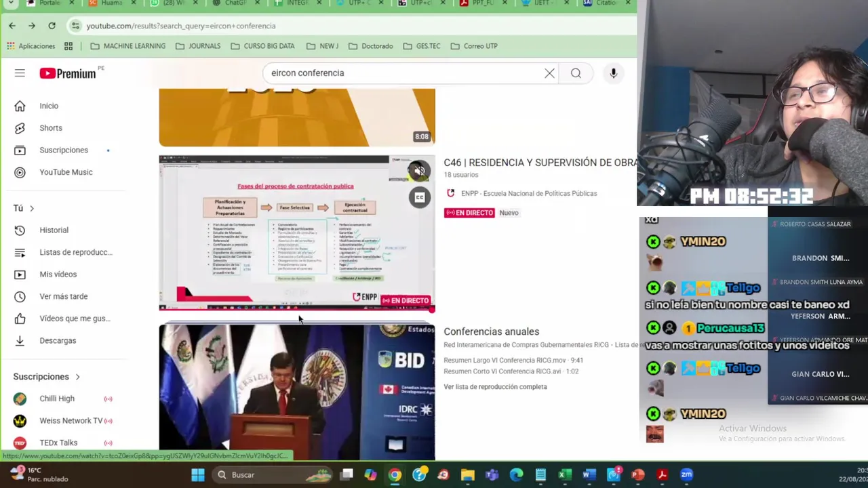Open the 8:08 orange video thumbnail
Image resolution: width=868 pixels, height=488 pixels.
[x=297, y=117]
